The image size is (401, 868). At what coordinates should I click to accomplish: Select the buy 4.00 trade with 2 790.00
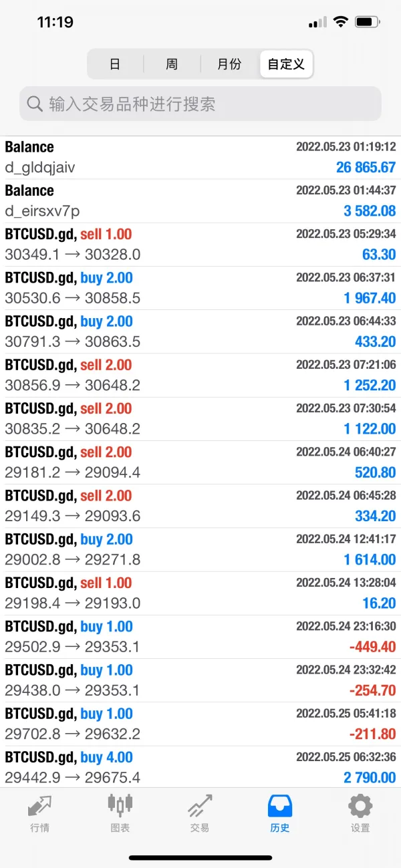coord(200,767)
